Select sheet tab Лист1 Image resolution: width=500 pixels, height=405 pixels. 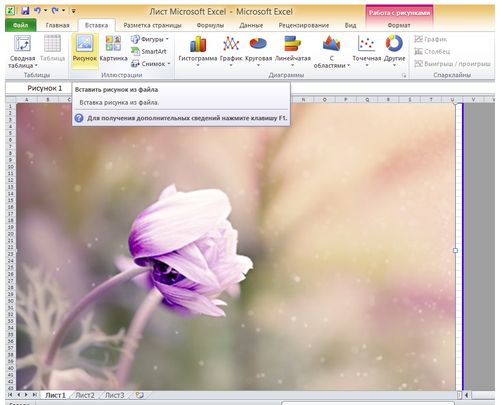click(x=55, y=395)
